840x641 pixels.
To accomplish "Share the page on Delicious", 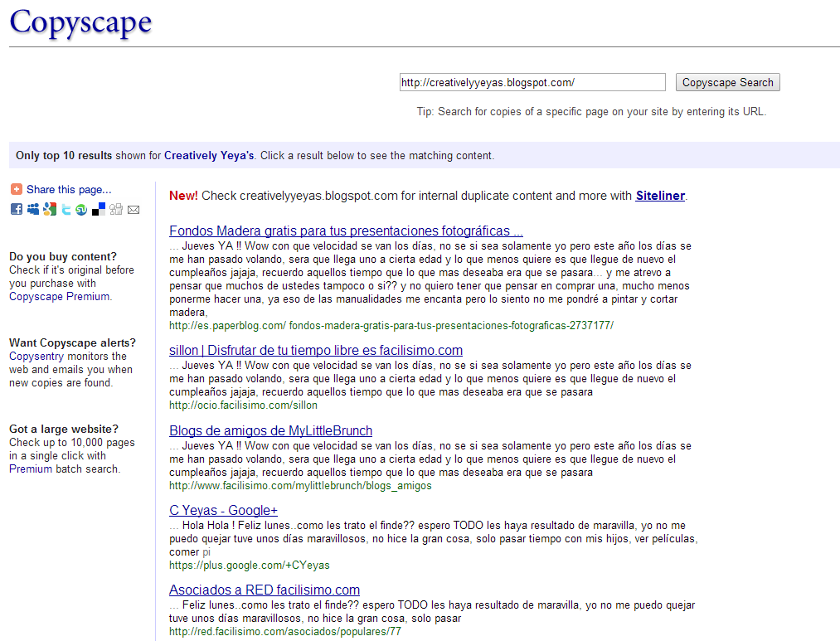I will [99, 210].
